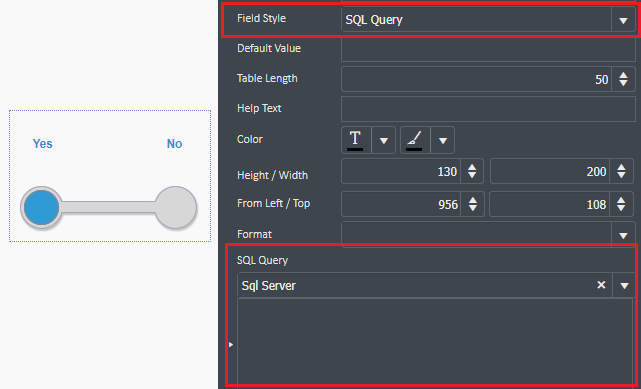The height and width of the screenshot is (389, 641).
Task: Open the Field Style dropdown
Action: pos(623,20)
